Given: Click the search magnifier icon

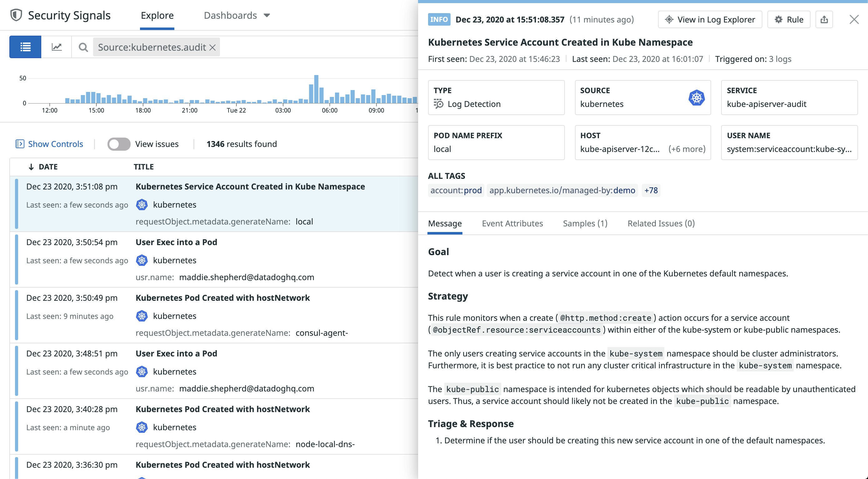Looking at the screenshot, I should pyautogui.click(x=83, y=47).
